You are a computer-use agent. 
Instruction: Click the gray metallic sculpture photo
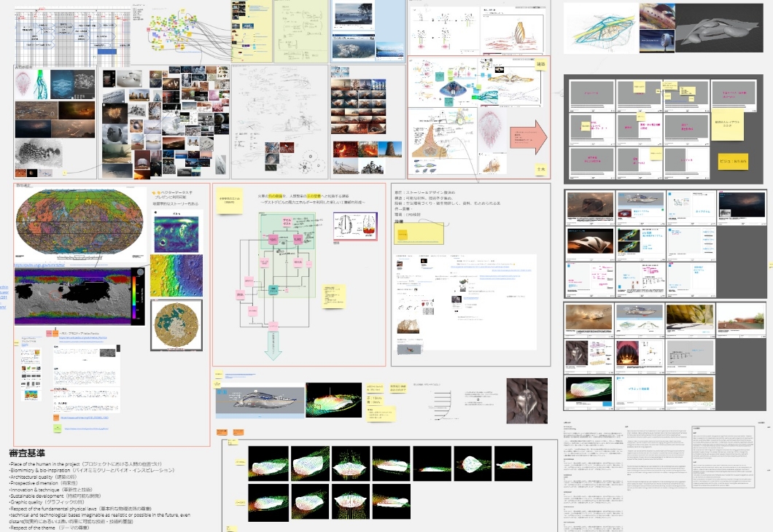click(527, 400)
